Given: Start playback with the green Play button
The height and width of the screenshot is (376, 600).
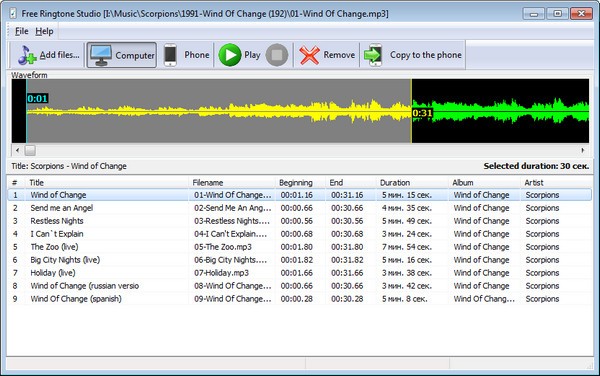Looking at the screenshot, I should coord(230,55).
